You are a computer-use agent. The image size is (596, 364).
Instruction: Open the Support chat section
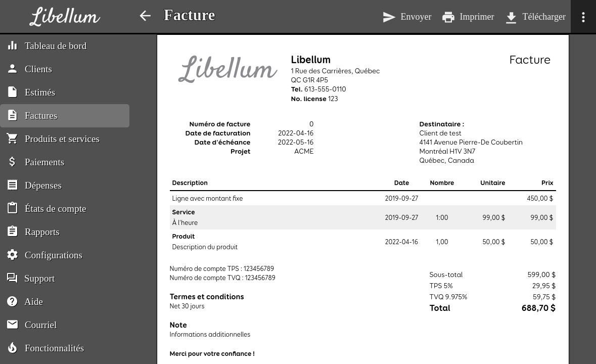tap(39, 279)
